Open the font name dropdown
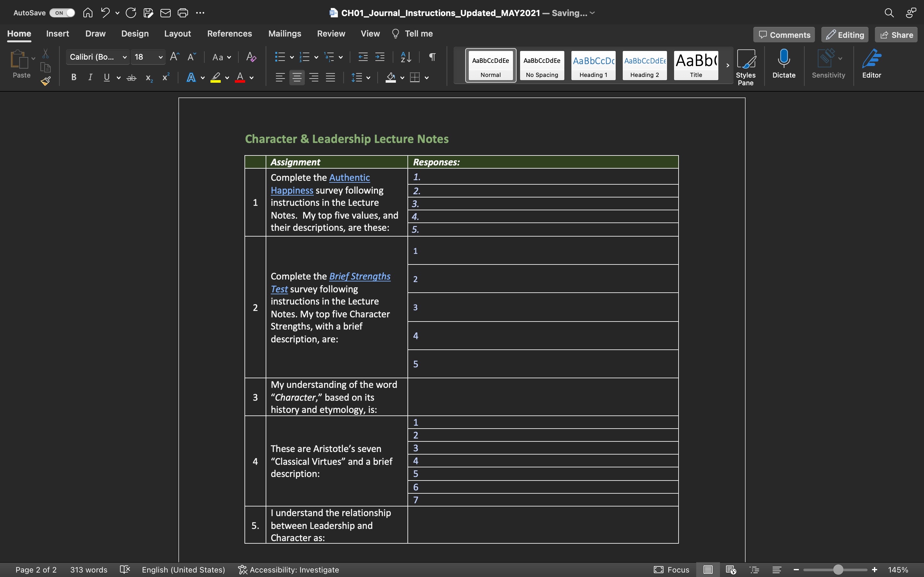 point(124,57)
